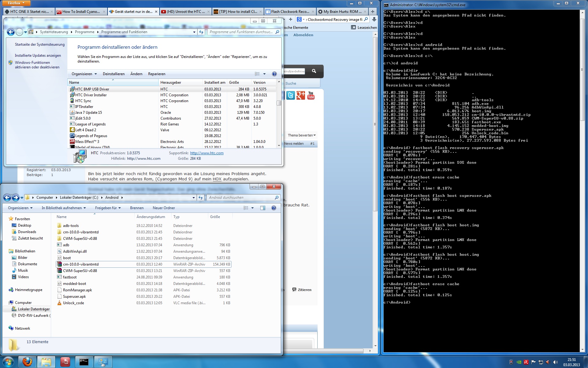Open Firefox from the taskbar
This screenshot has height=368, width=588.
pyautogui.click(x=27, y=362)
